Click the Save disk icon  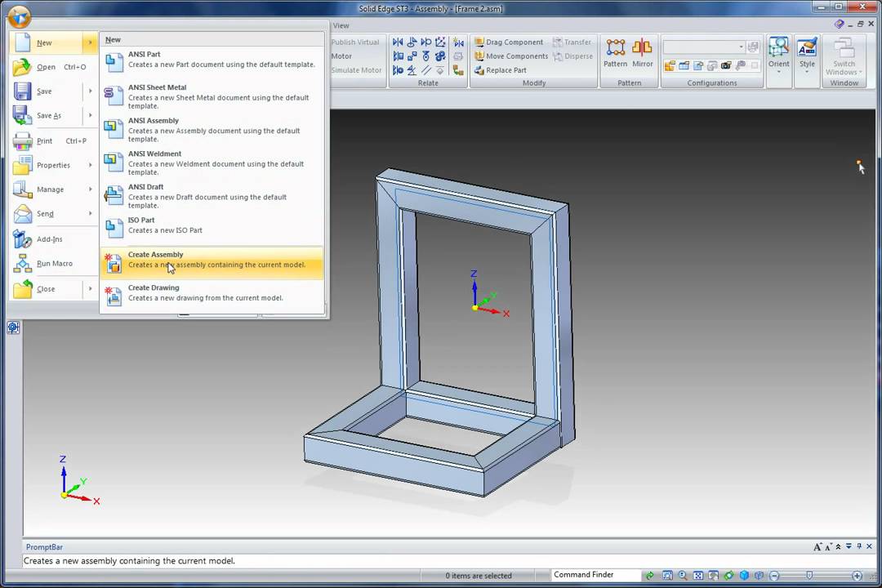point(23,91)
